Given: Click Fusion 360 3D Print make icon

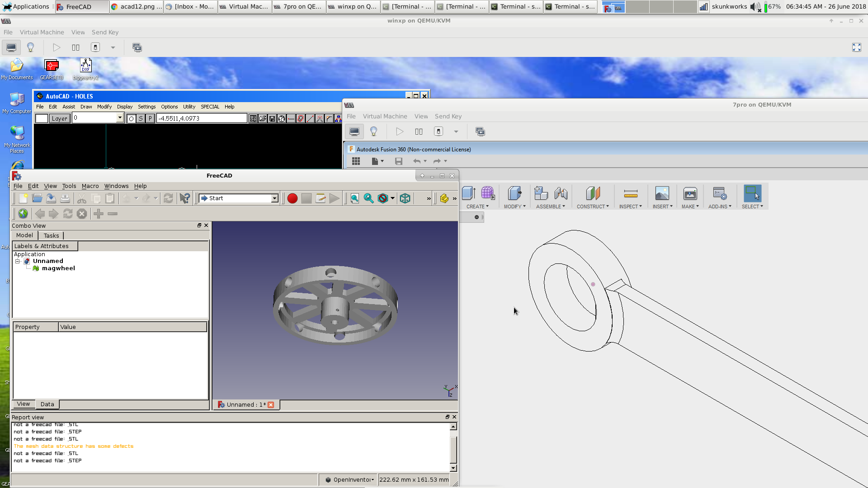Looking at the screenshot, I should (690, 193).
